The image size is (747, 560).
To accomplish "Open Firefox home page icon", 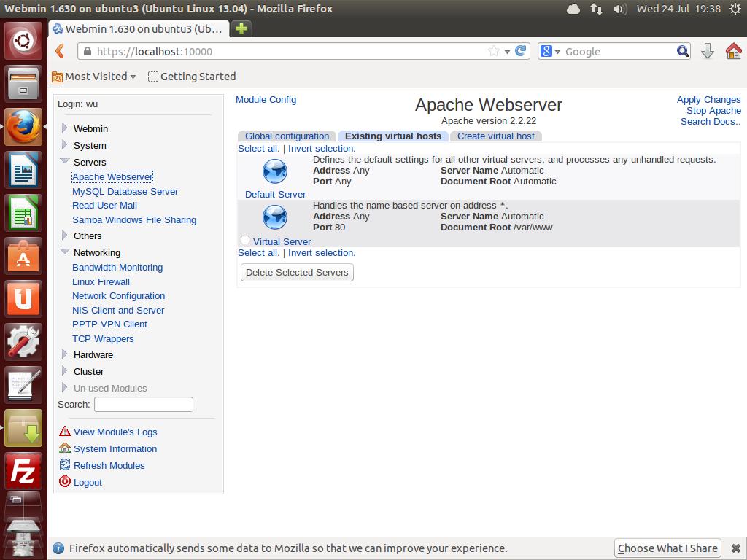I will tap(733, 51).
